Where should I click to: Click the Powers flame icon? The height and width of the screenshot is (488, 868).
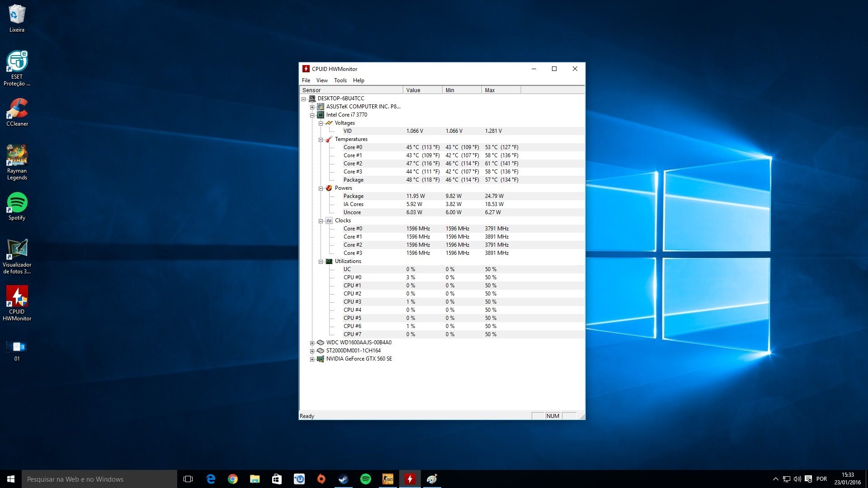point(329,188)
